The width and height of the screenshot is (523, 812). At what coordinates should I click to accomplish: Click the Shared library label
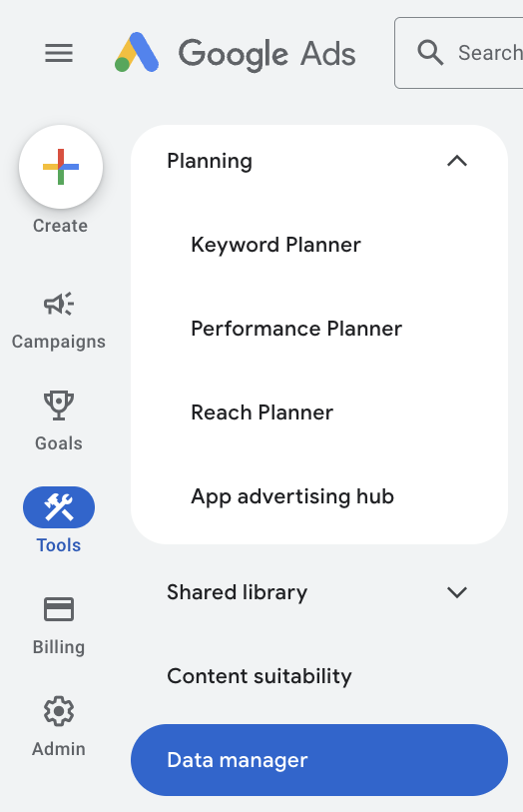[x=237, y=592]
